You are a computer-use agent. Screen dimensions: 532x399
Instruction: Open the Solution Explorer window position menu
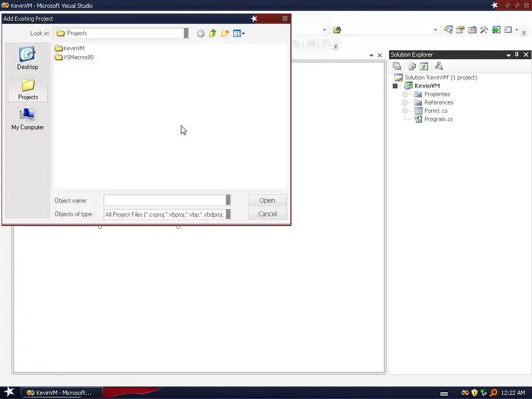tap(508, 55)
